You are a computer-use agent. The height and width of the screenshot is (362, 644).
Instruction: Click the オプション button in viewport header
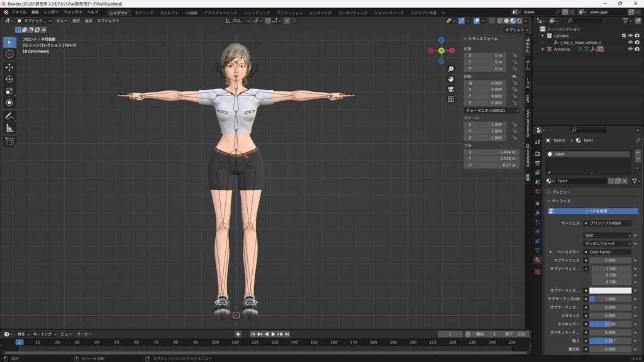(516, 30)
